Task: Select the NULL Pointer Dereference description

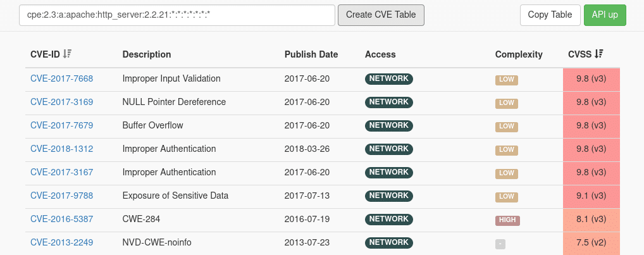Action: 174,102
